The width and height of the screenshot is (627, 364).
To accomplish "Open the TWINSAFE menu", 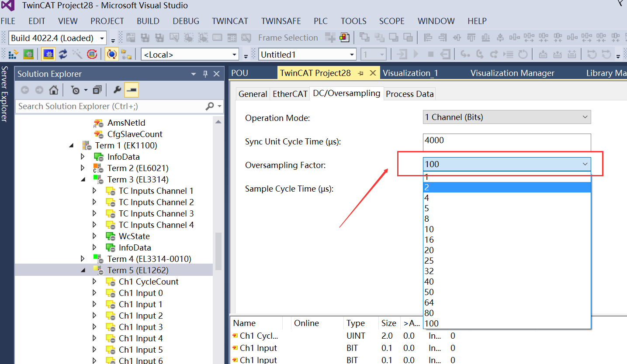I will pyautogui.click(x=281, y=21).
